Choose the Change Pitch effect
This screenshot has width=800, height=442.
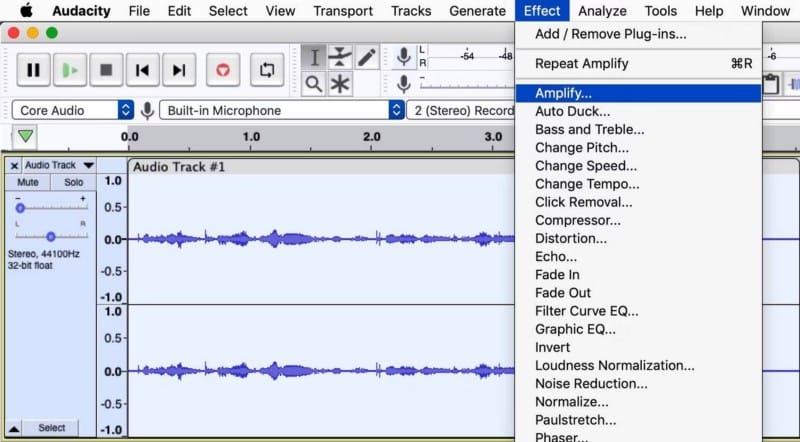point(638,148)
